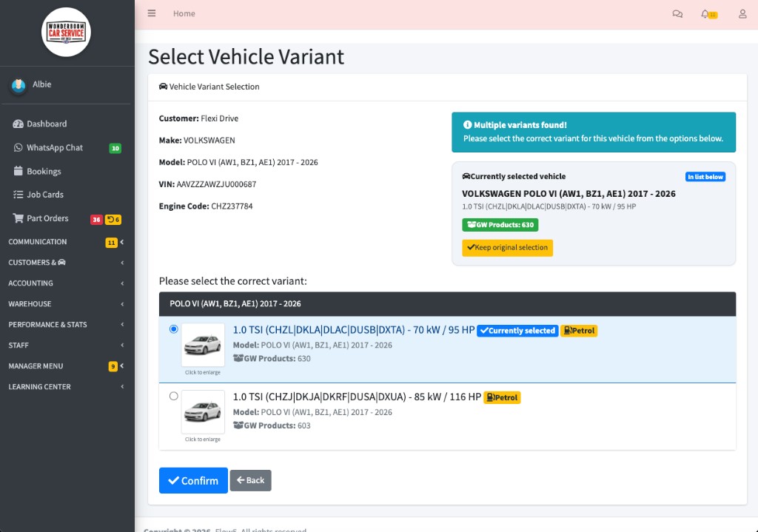Click the red 36 Part Orders badge

[x=96, y=219]
